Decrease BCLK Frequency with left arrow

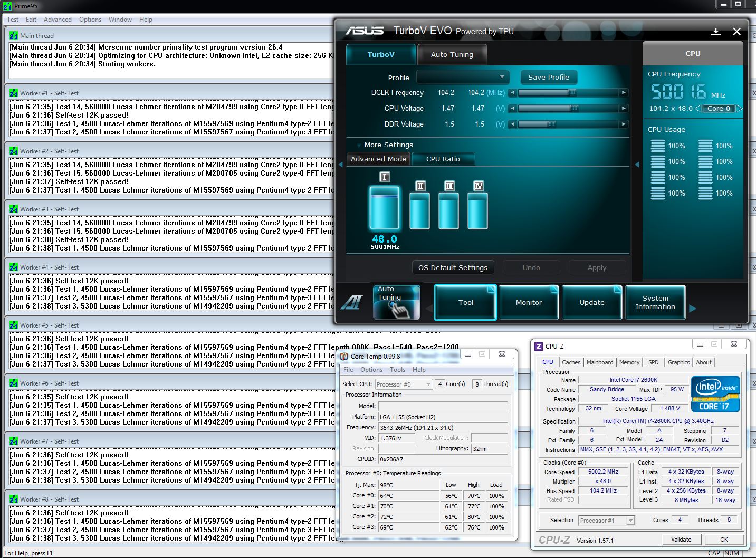point(513,92)
